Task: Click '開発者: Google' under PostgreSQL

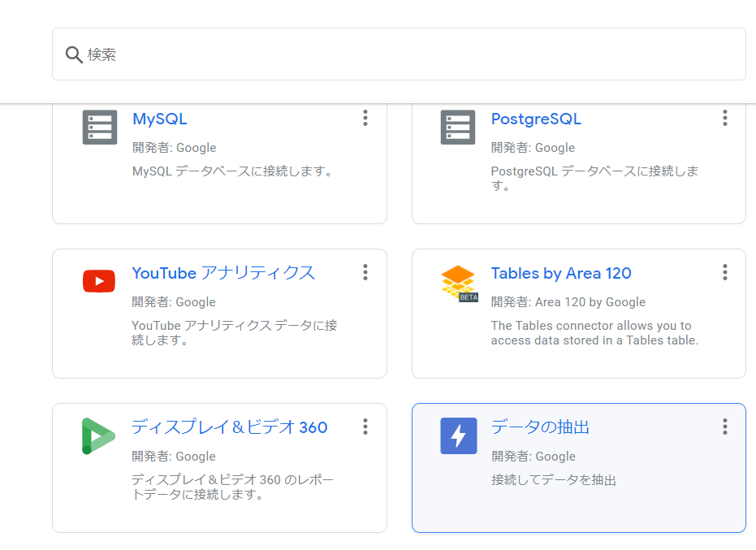Action: (533, 148)
